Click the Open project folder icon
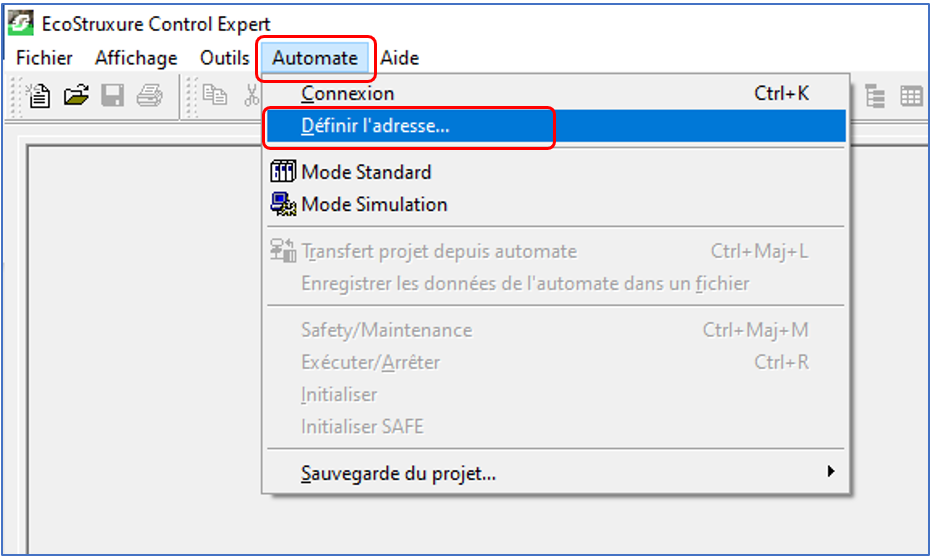 click(x=76, y=95)
